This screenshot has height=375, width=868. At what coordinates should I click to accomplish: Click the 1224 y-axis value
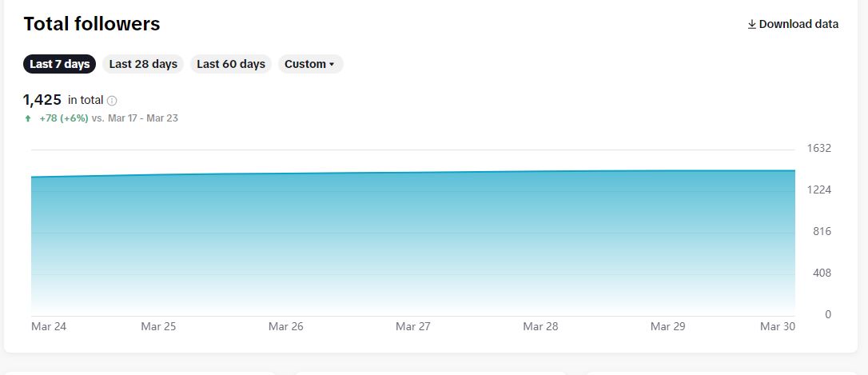(x=819, y=190)
